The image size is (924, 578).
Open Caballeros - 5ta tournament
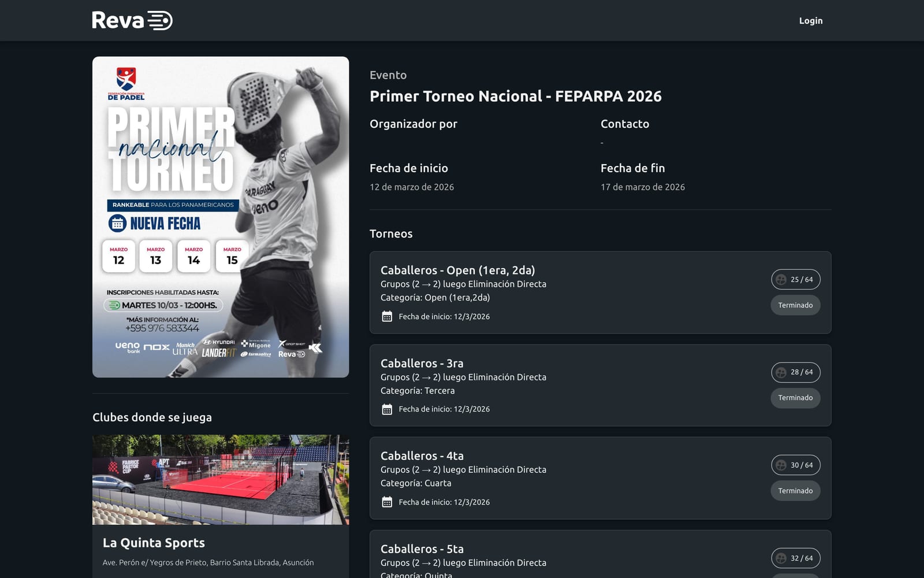[x=600, y=554]
